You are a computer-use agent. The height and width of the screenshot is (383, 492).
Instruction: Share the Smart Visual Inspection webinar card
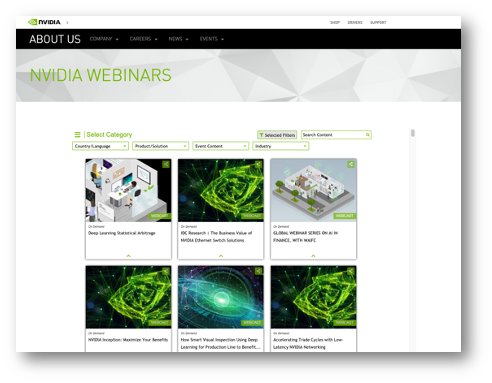(x=258, y=271)
